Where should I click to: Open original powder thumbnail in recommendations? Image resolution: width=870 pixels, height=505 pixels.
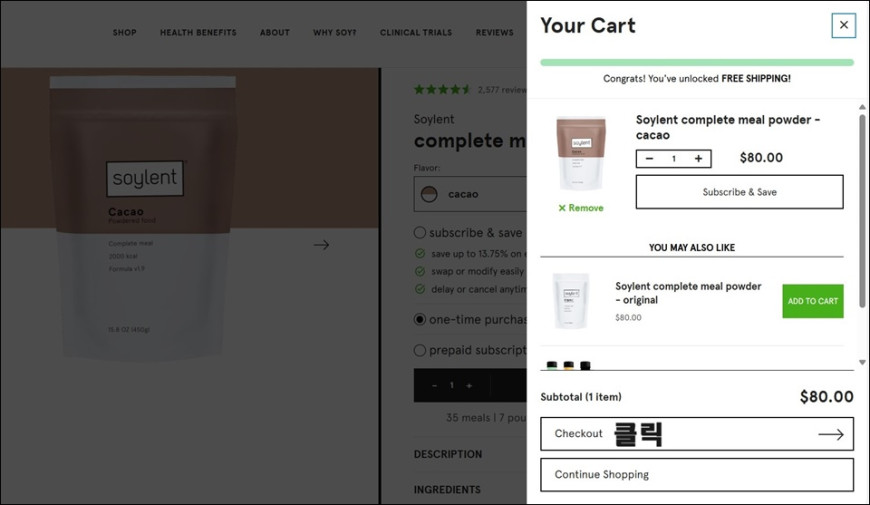(x=571, y=301)
